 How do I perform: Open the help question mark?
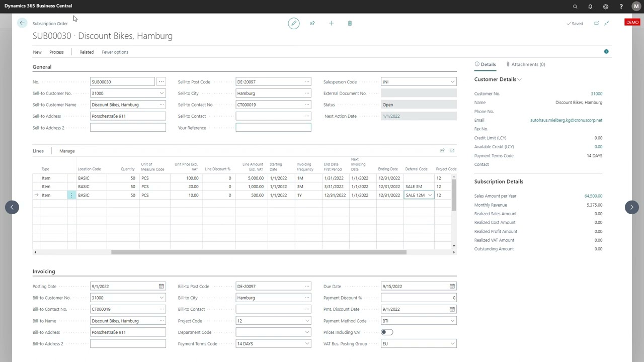pyautogui.click(x=621, y=7)
